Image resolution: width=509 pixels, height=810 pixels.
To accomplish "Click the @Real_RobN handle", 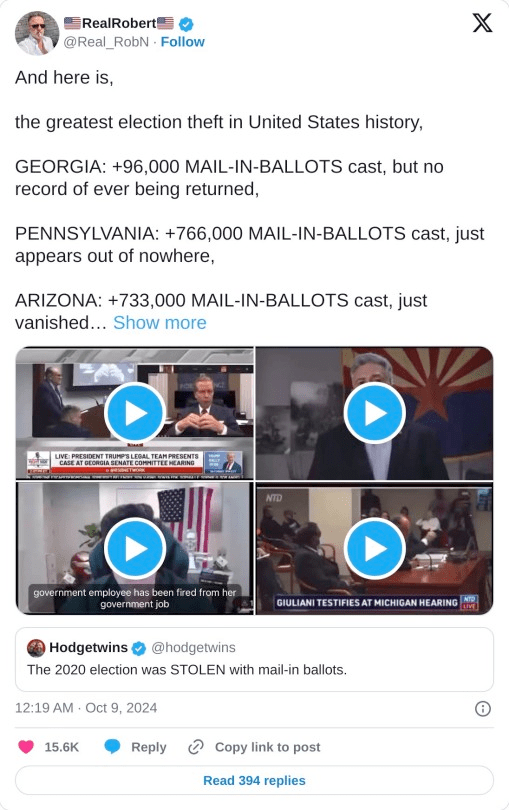I will pyautogui.click(x=106, y=42).
